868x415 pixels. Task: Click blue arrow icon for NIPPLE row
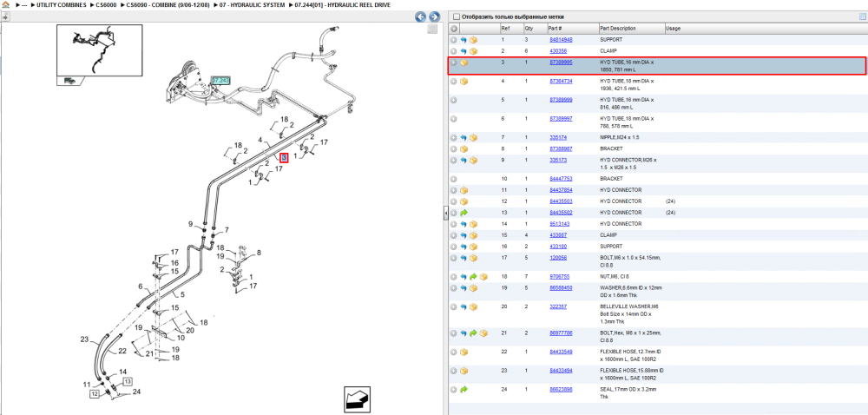point(464,138)
